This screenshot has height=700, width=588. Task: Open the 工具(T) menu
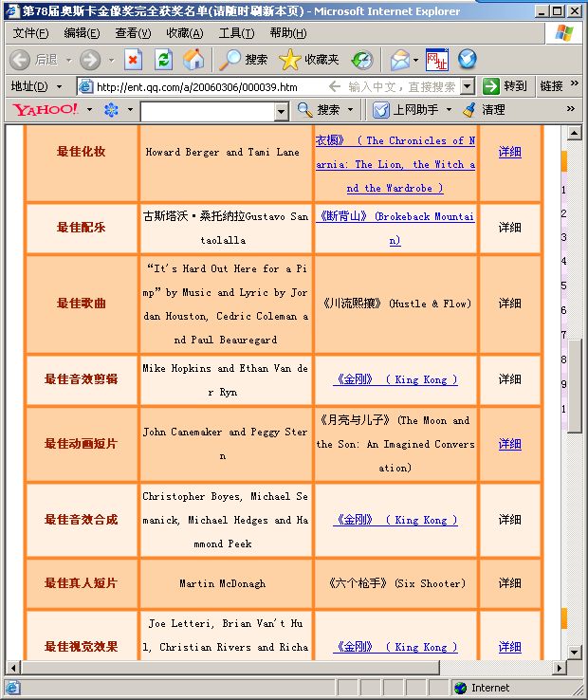tap(237, 33)
